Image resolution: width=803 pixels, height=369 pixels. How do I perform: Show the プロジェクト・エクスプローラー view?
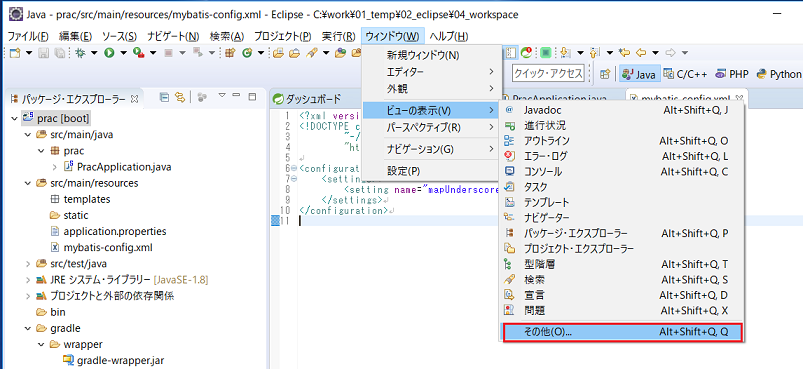point(620,249)
